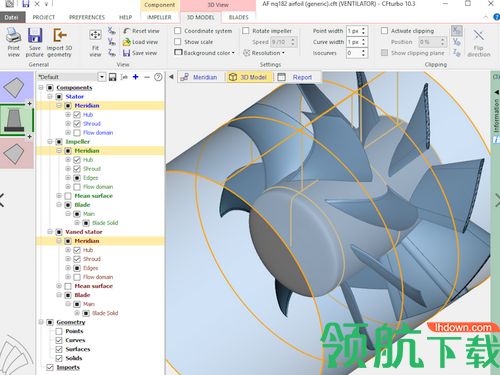Open the Report view tab
The width and height of the screenshot is (500, 375).
click(x=296, y=77)
